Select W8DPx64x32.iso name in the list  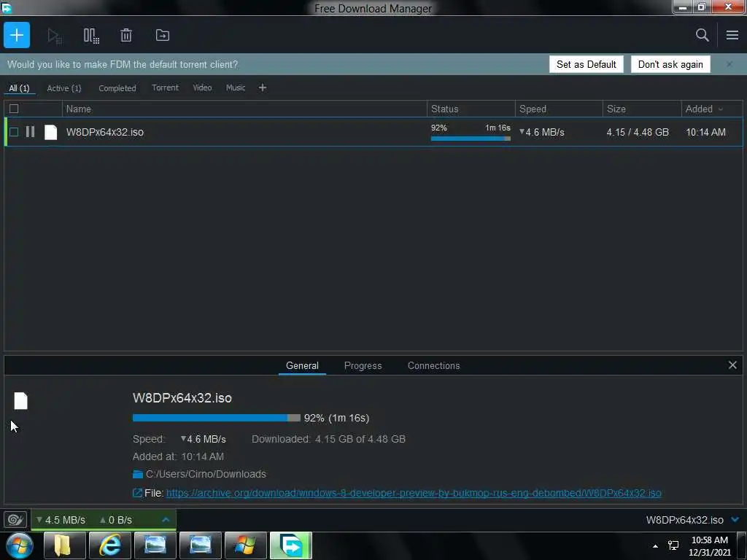tap(105, 132)
